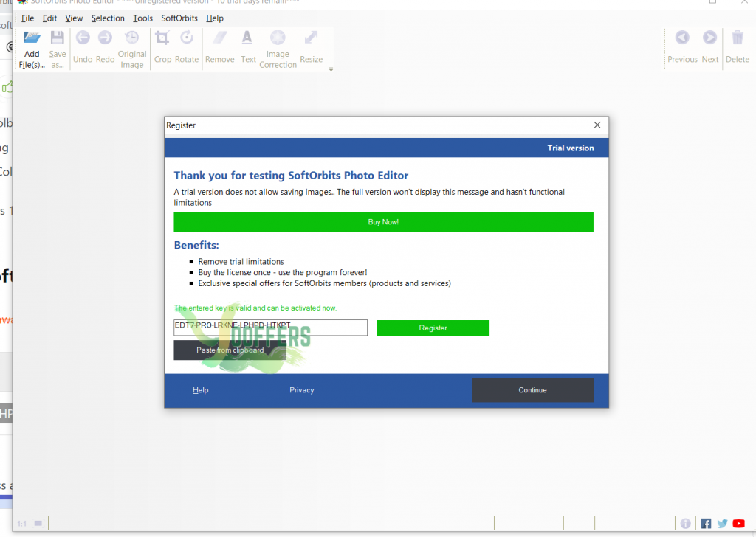Click the Undo arrow icon
Screen dimensions: 756x537
click(83, 38)
